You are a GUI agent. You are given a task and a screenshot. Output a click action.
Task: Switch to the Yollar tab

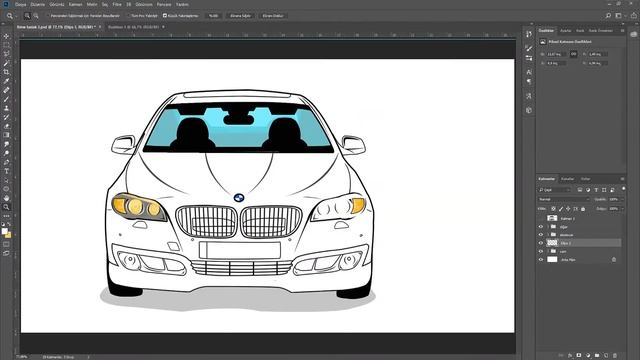[x=586, y=179]
